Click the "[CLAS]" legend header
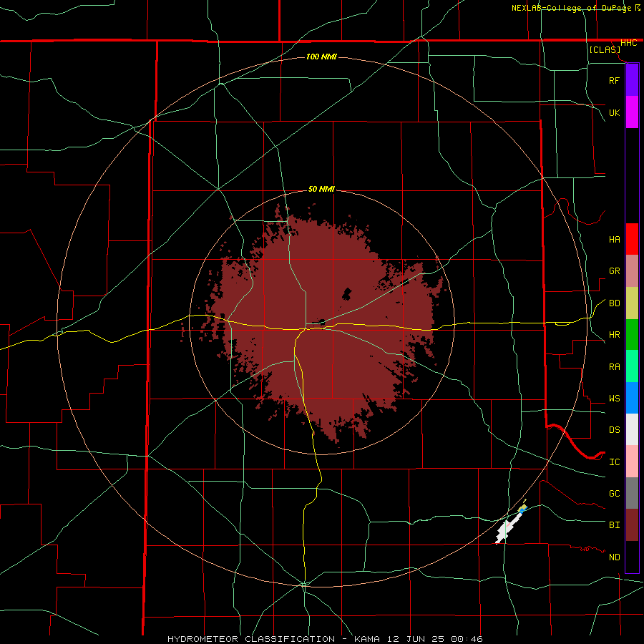Image resolution: width=644 pixels, height=644 pixels. [x=605, y=49]
